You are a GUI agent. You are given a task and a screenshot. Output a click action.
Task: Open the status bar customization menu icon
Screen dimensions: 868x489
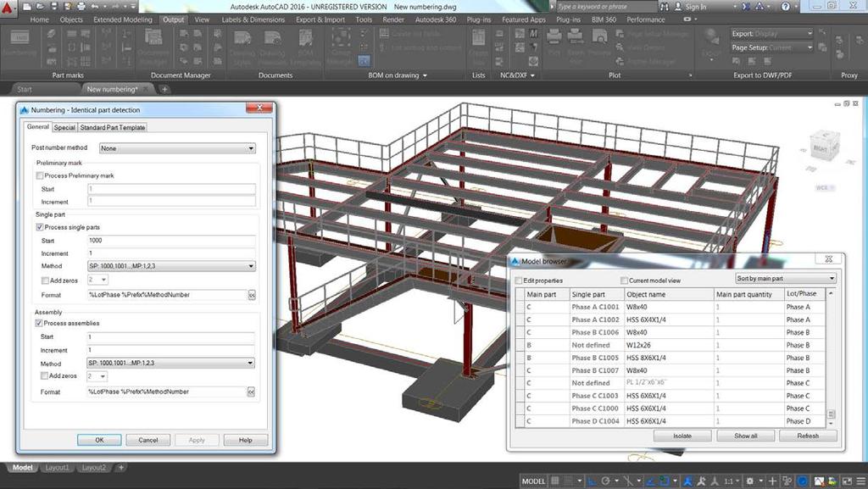pos(861,481)
